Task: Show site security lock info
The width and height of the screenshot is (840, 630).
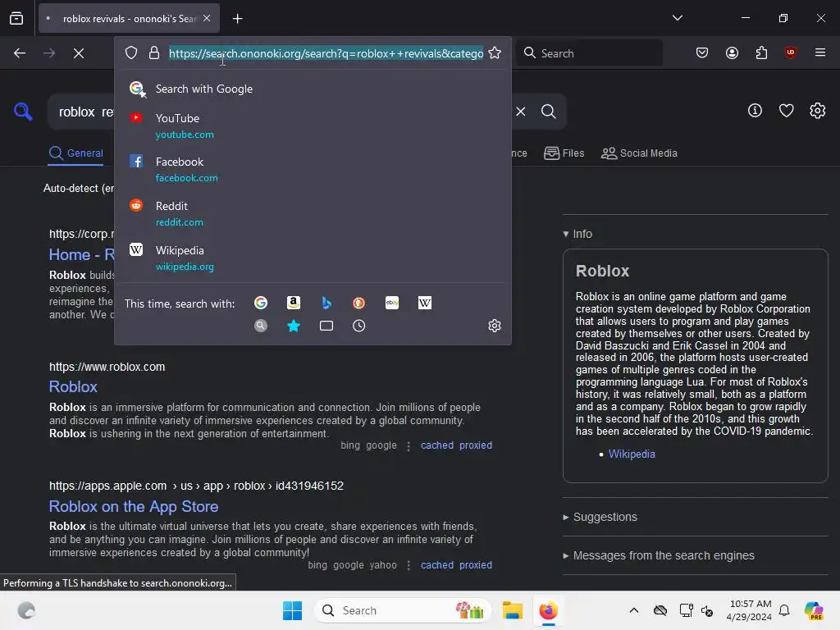Action: 153,53
